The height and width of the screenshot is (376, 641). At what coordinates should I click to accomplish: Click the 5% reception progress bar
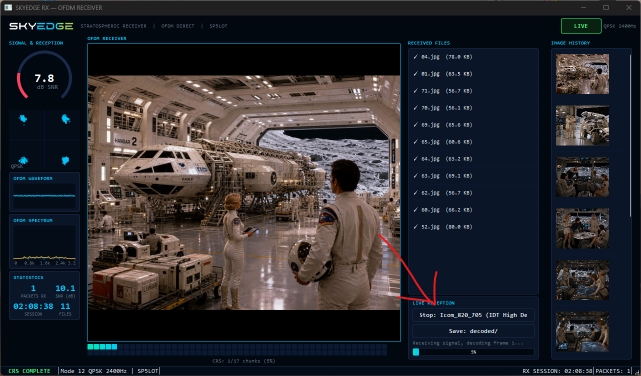473,352
